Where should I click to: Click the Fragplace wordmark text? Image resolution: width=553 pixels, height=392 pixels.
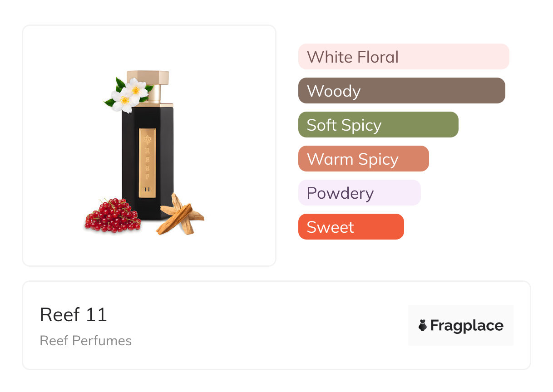466,325
